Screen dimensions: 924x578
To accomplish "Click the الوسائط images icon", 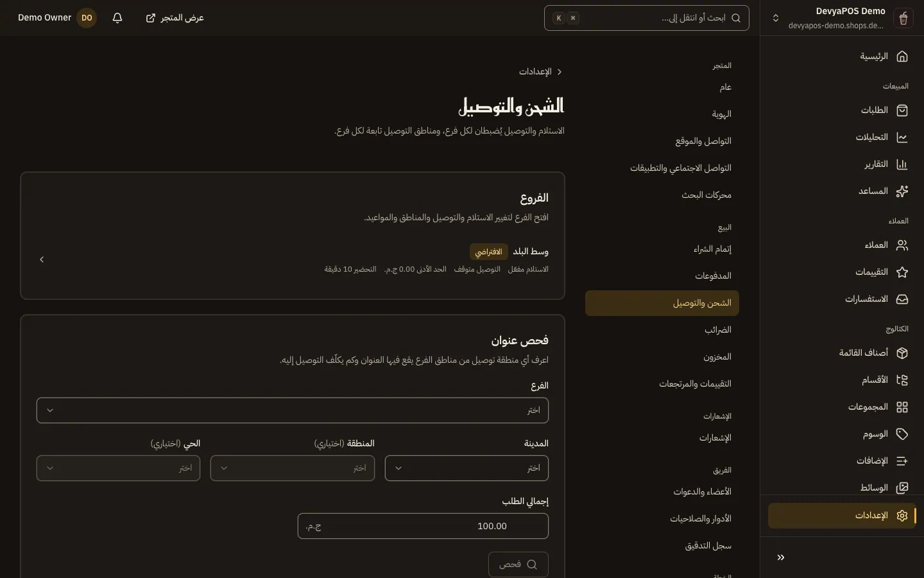I will [902, 488].
